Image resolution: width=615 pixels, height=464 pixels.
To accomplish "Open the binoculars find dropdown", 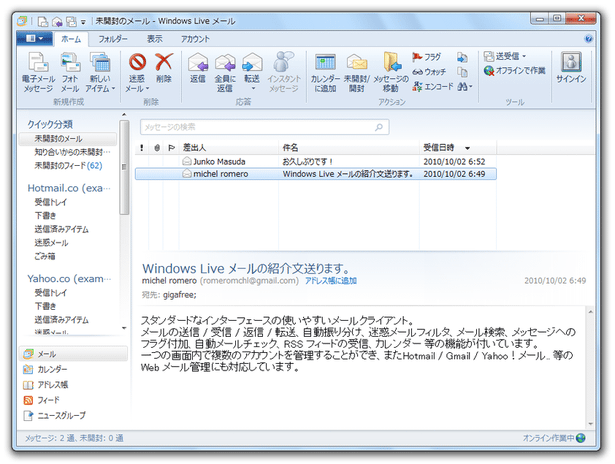I will click(465, 86).
